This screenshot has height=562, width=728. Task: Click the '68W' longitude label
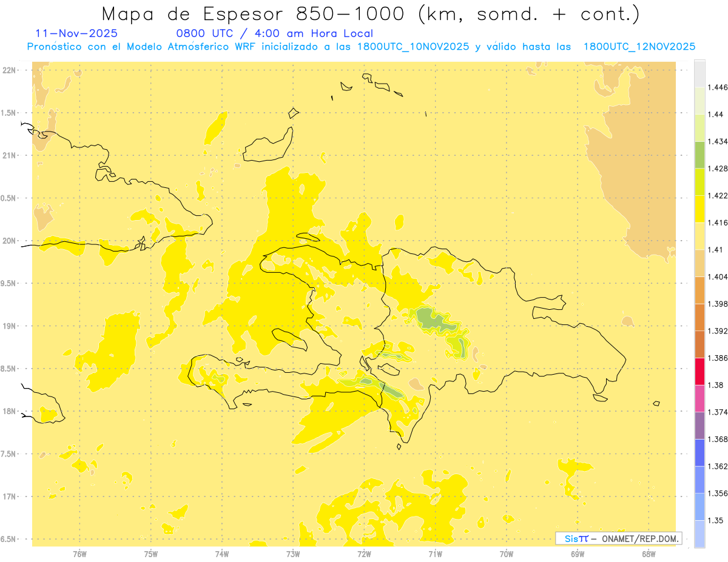pyautogui.click(x=649, y=554)
